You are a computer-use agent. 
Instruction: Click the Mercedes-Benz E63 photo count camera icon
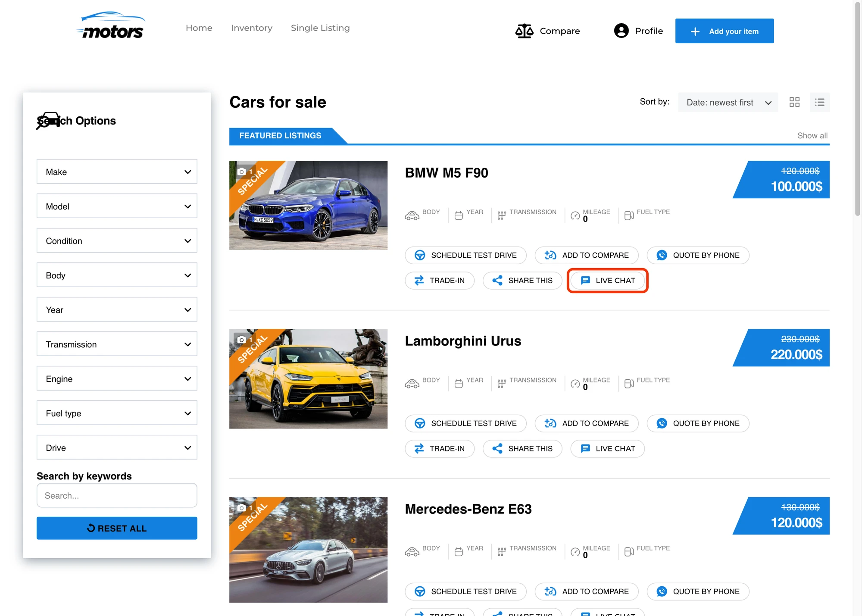click(242, 508)
